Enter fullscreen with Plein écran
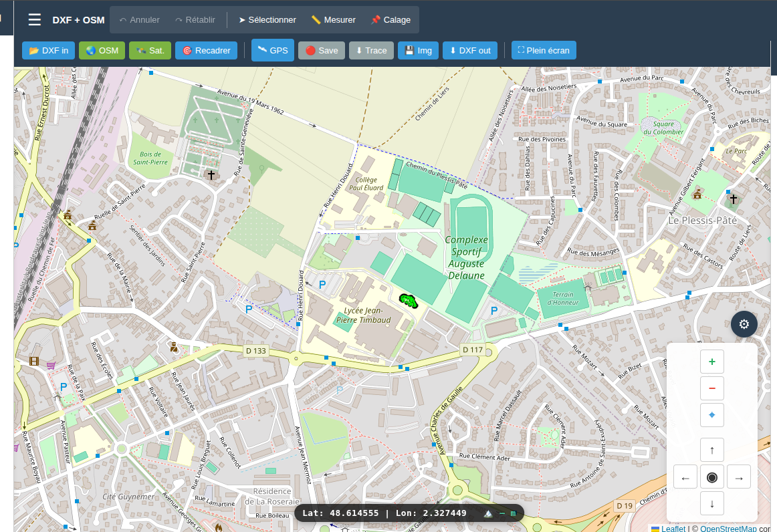 pyautogui.click(x=543, y=51)
